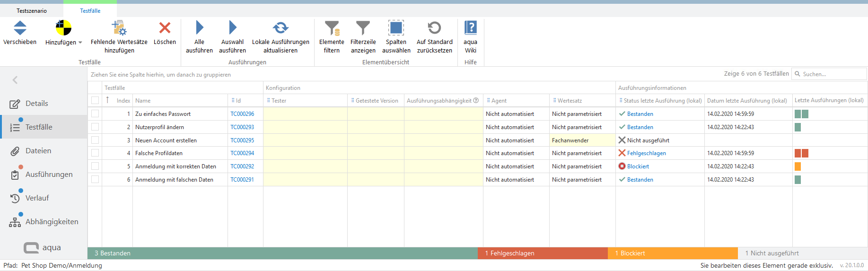Check the box for Zu einfaches Passwort
The height and width of the screenshot is (271, 868).
click(x=95, y=114)
